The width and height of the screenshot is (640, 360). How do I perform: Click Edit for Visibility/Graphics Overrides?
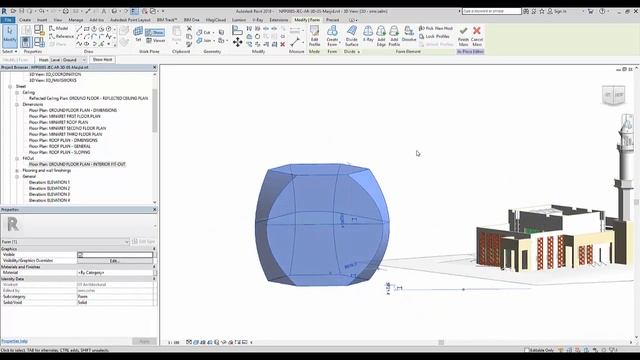pos(114,260)
